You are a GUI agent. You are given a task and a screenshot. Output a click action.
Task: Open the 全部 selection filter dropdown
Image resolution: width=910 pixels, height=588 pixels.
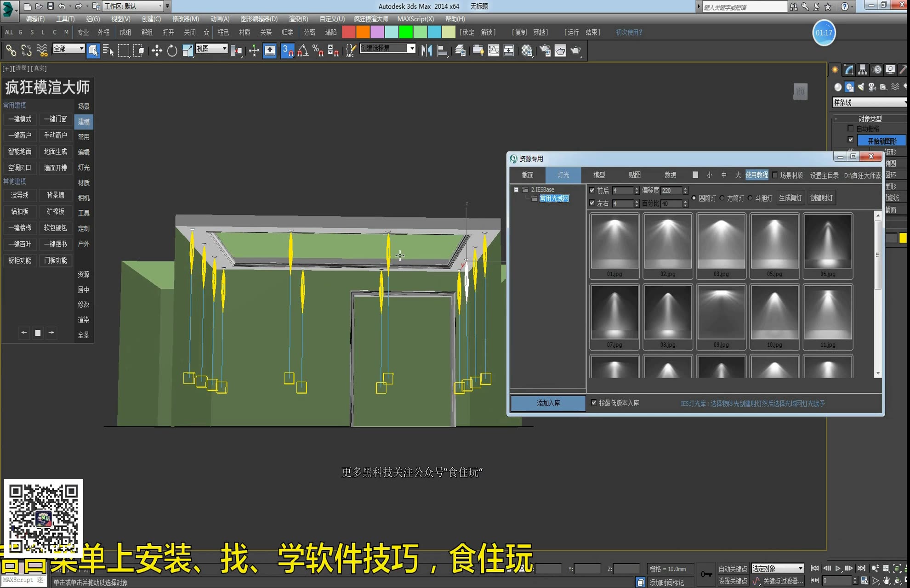pos(69,48)
